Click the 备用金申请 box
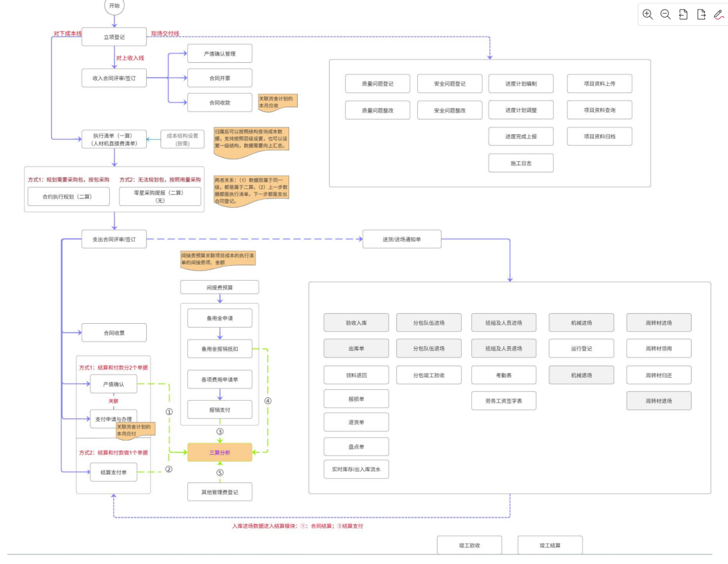This screenshot has width=728, height=564. (220, 318)
